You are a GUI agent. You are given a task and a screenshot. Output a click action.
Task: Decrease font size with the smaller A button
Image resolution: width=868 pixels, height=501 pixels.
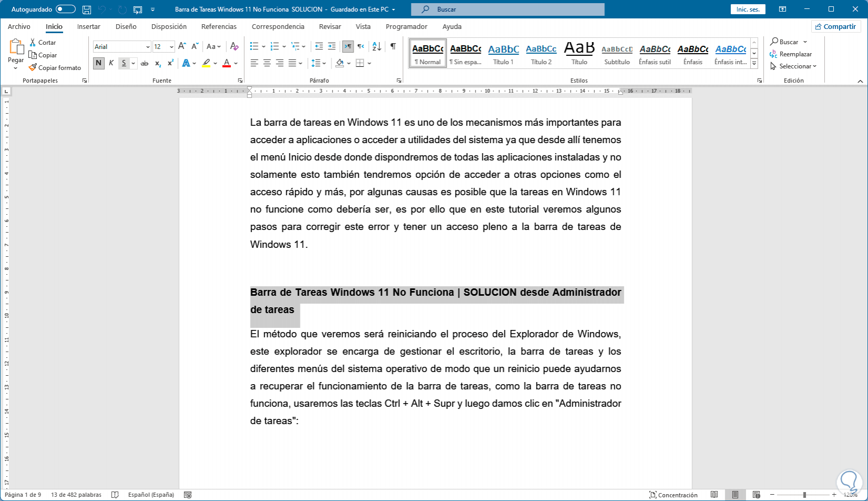(195, 46)
